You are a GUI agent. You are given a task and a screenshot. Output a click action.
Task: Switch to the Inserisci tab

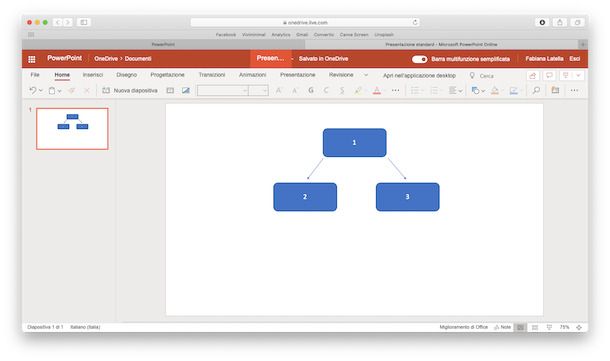click(93, 75)
